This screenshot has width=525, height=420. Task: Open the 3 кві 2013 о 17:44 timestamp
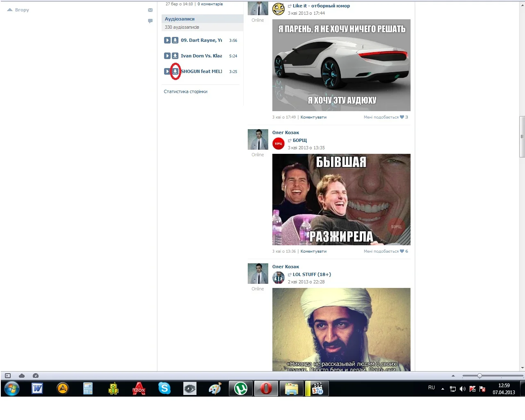(x=306, y=13)
